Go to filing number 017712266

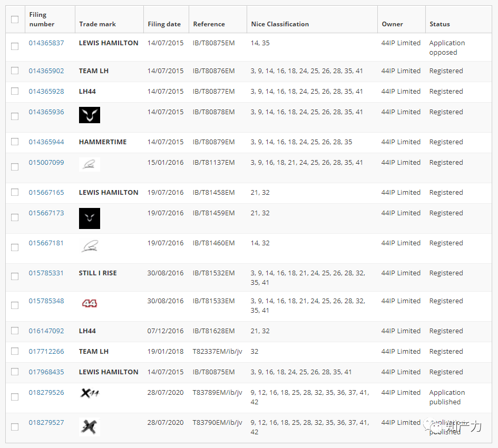pos(46,352)
